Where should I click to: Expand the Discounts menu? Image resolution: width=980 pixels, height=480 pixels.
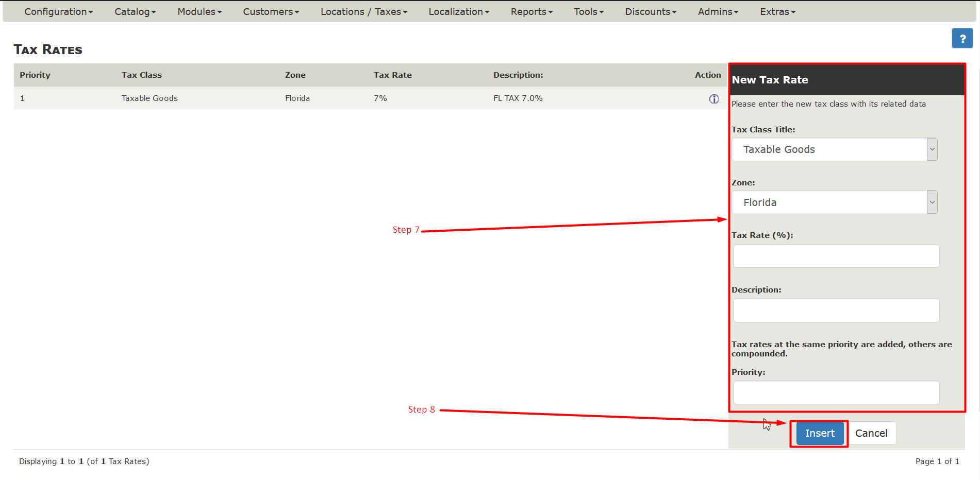[x=651, y=12]
